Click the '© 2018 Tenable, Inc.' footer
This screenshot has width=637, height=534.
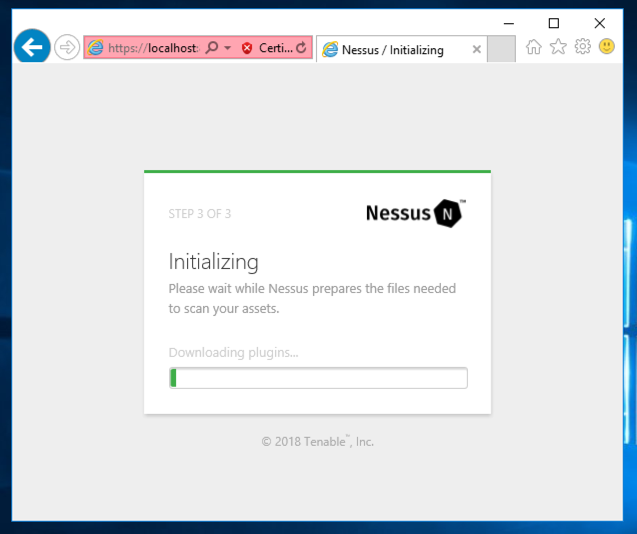318,441
